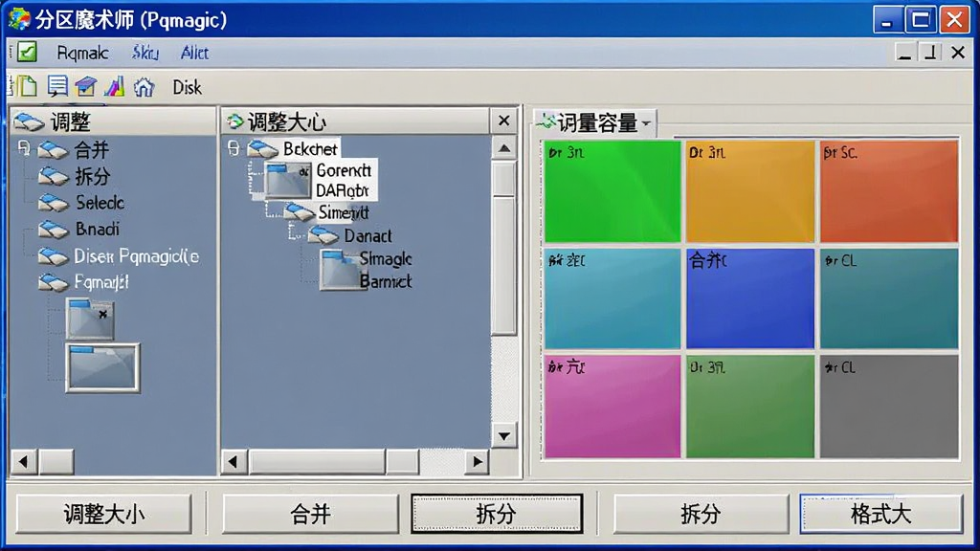
Task: Click the graduation cap toolbar icon
Action: [85, 86]
